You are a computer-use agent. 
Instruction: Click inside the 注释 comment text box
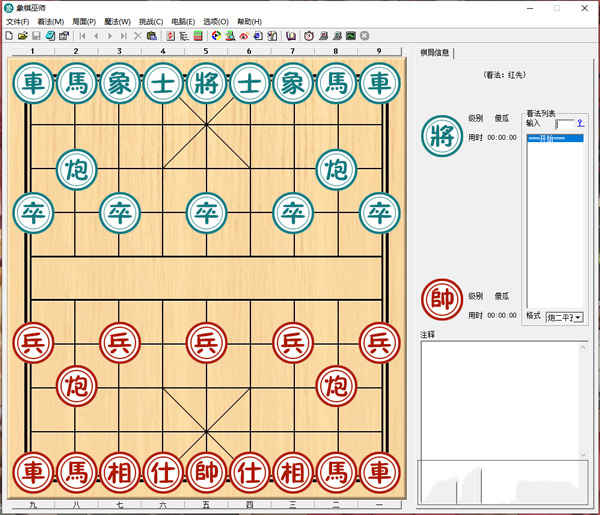[x=500, y=400]
